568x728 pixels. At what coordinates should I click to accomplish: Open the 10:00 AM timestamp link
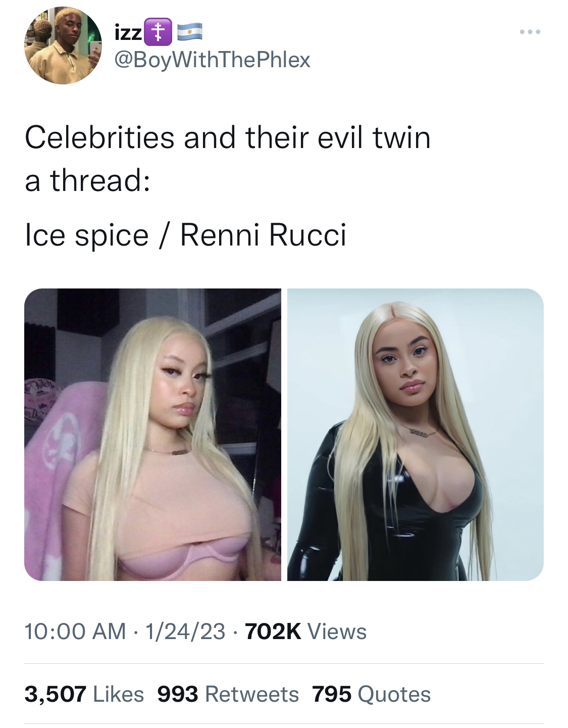click(x=75, y=632)
